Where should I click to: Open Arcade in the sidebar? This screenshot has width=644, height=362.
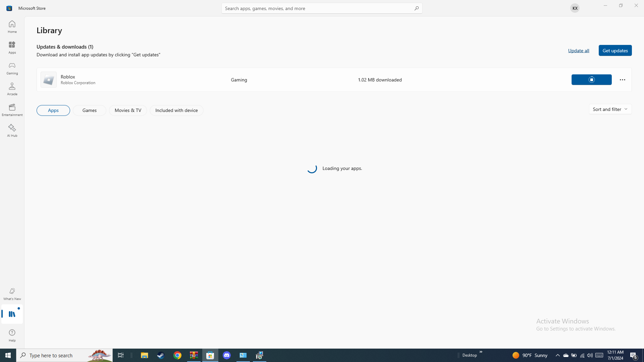[x=12, y=89]
